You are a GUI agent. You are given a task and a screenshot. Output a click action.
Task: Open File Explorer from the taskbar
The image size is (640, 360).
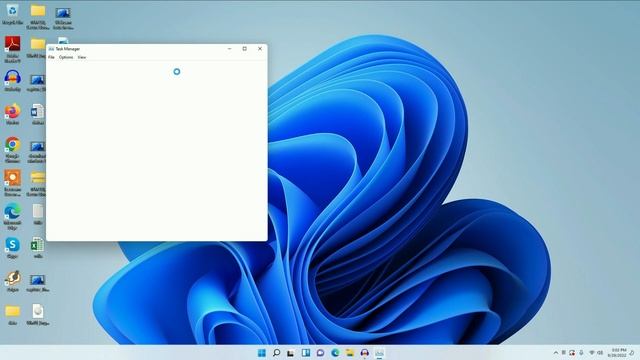350,353
